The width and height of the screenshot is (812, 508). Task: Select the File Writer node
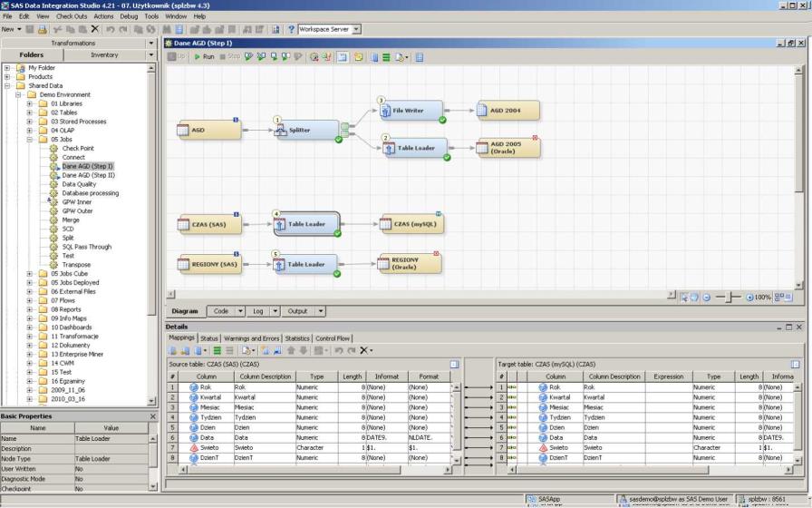pos(411,111)
